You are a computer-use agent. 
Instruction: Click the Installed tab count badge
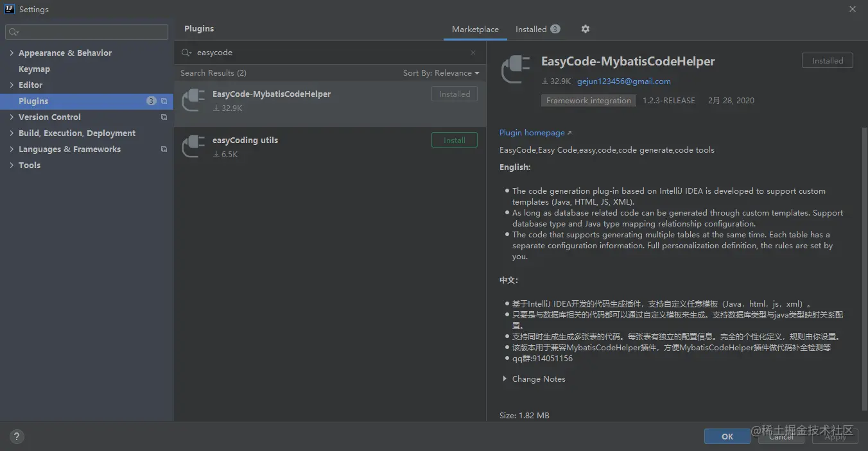(x=555, y=29)
